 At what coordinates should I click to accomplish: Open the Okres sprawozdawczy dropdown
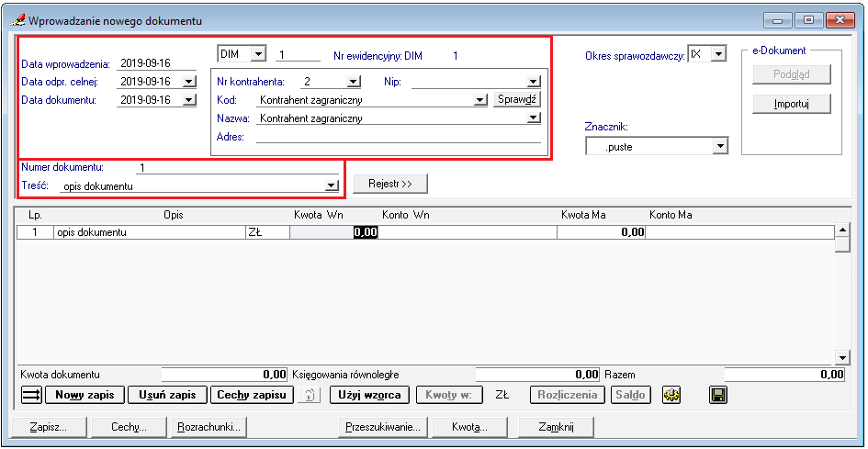click(x=718, y=54)
